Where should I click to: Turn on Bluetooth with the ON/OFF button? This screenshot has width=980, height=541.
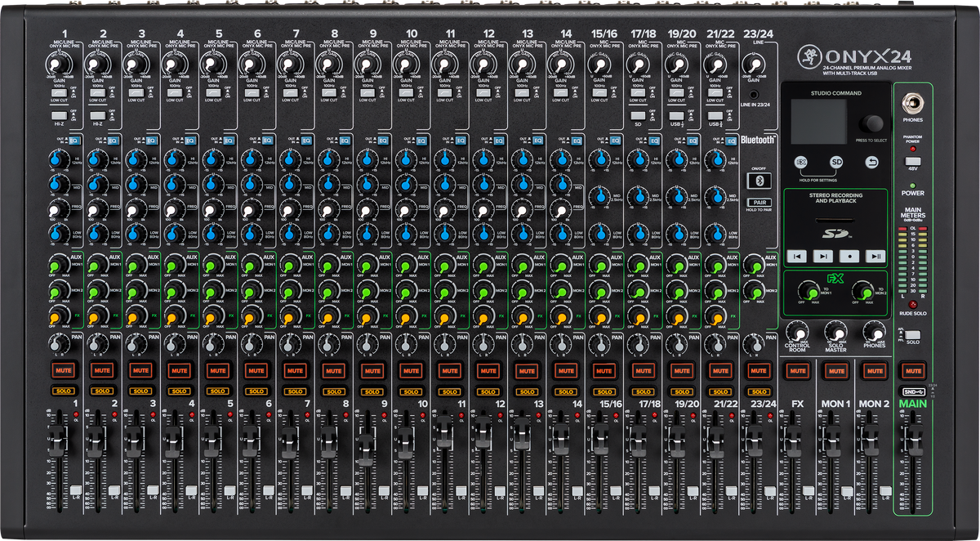click(x=759, y=180)
